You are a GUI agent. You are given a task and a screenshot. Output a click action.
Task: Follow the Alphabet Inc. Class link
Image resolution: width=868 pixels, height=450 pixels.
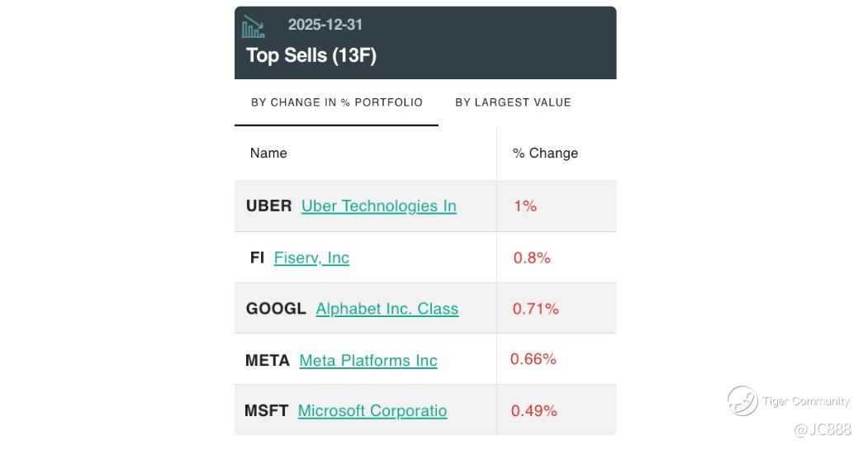pos(387,309)
